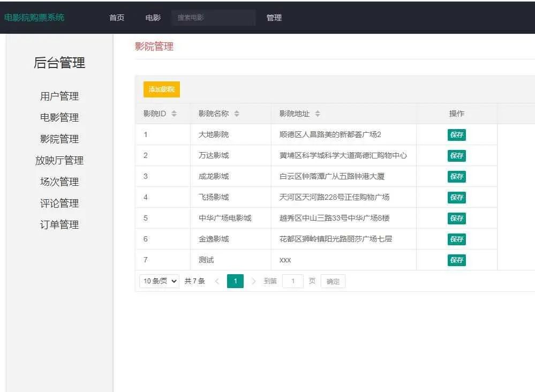
Task: Click the 搜索电影 search input field
Action: tap(213, 18)
